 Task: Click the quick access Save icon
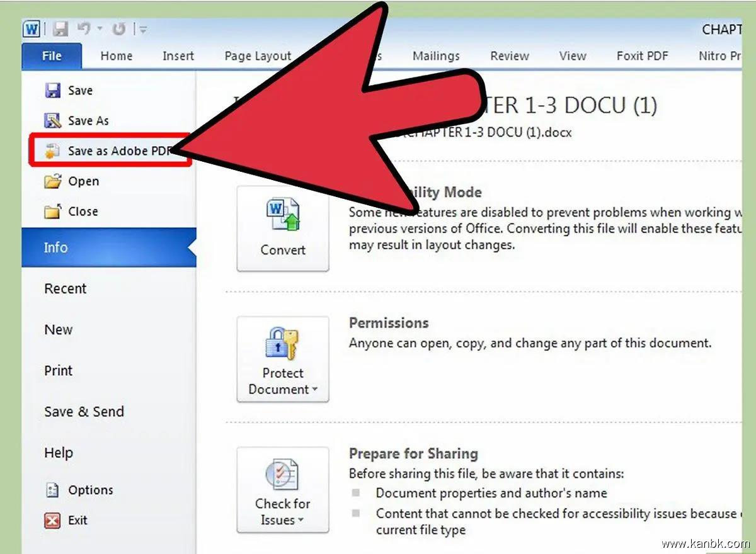click(x=60, y=29)
